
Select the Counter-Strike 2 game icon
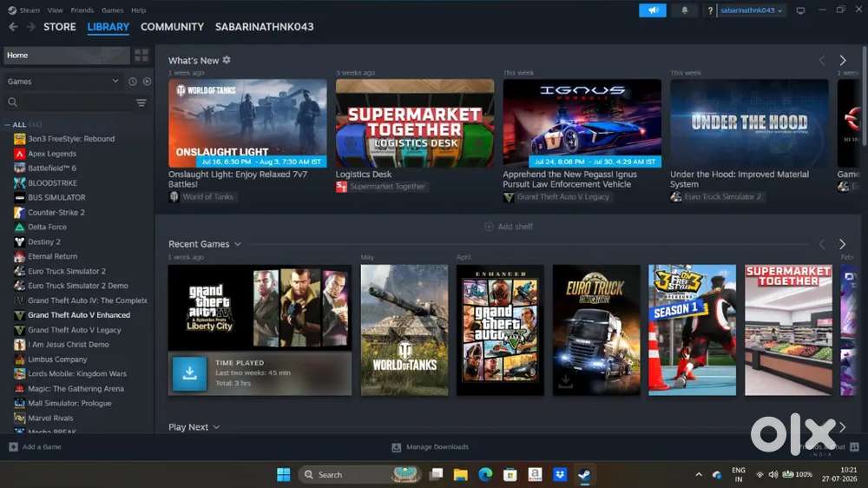[x=19, y=212]
